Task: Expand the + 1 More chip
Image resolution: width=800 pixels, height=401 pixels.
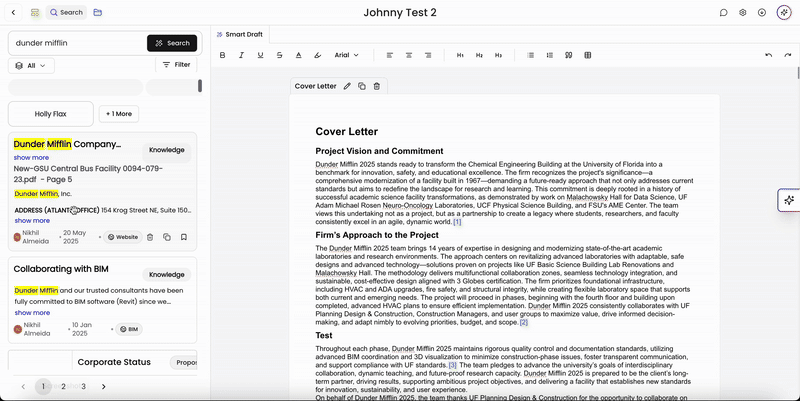Action: click(119, 114)
